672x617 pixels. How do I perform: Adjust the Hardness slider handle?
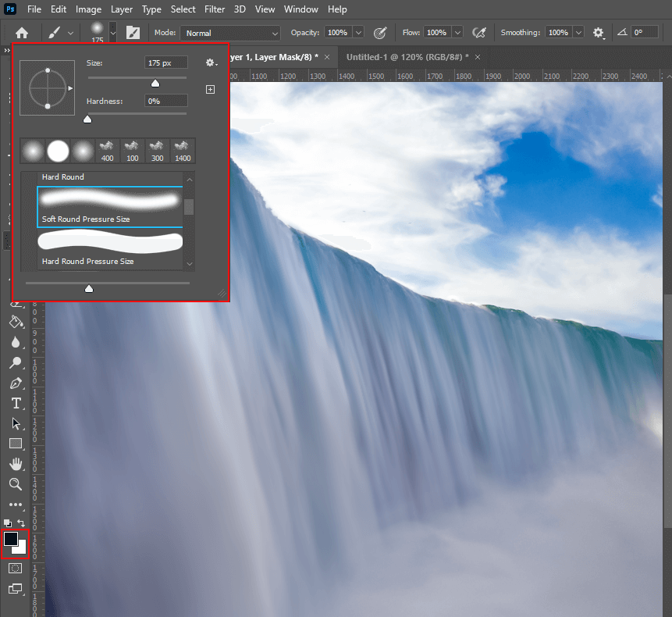click(x=87, y=119)
